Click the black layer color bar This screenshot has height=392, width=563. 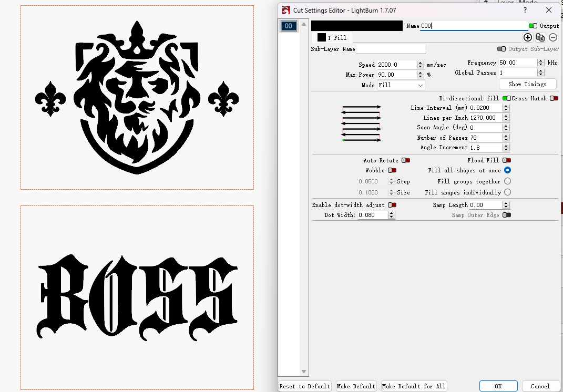(x=356, y=26)
